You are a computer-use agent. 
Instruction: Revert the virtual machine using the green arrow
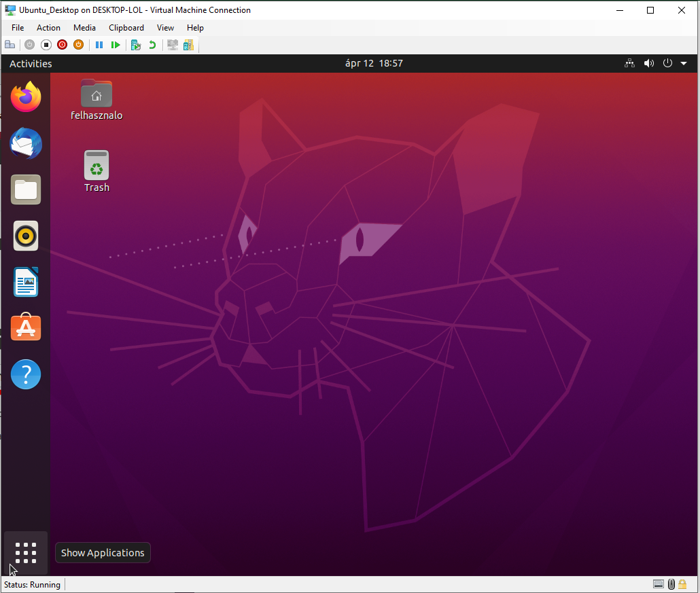152,45
